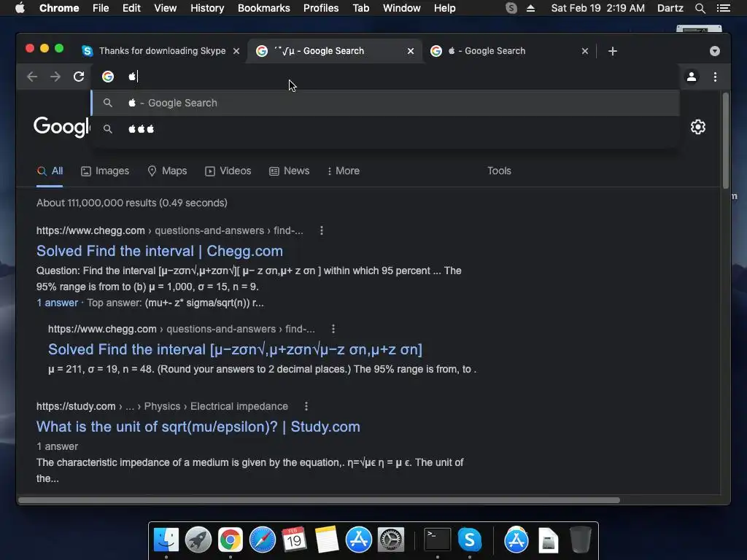The image size is (747, 560).
Task: Open Spotlight search in menu bar
Action: coord(700,8)
